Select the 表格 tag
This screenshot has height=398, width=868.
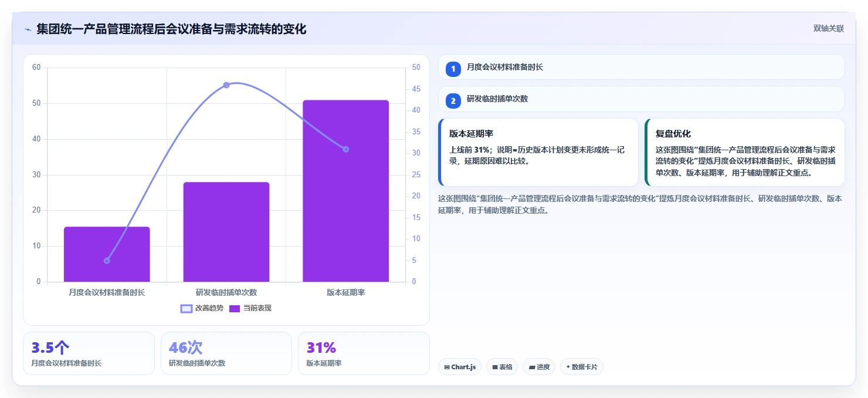[502, 367]
